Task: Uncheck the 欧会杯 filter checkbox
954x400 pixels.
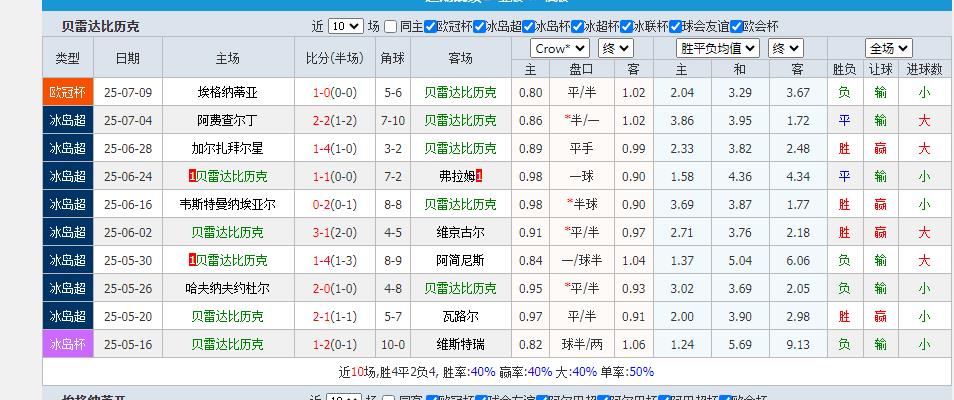Action: (x=737, y=27)
